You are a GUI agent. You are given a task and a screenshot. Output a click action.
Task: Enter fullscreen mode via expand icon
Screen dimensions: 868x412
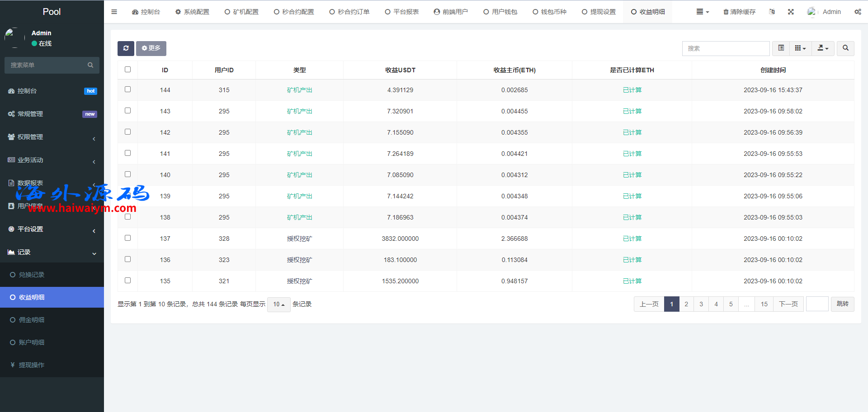pyautogui.click(x=791, y=12)
